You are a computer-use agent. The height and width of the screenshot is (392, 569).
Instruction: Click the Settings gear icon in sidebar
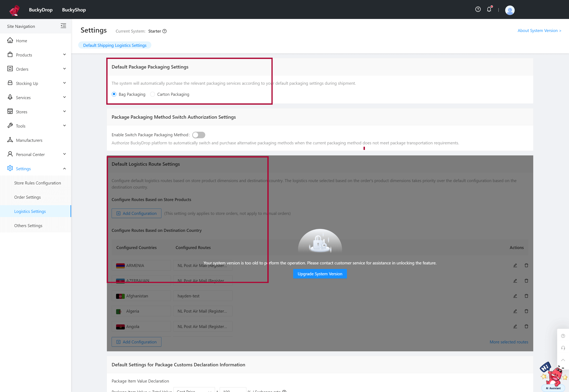(10, 169)
